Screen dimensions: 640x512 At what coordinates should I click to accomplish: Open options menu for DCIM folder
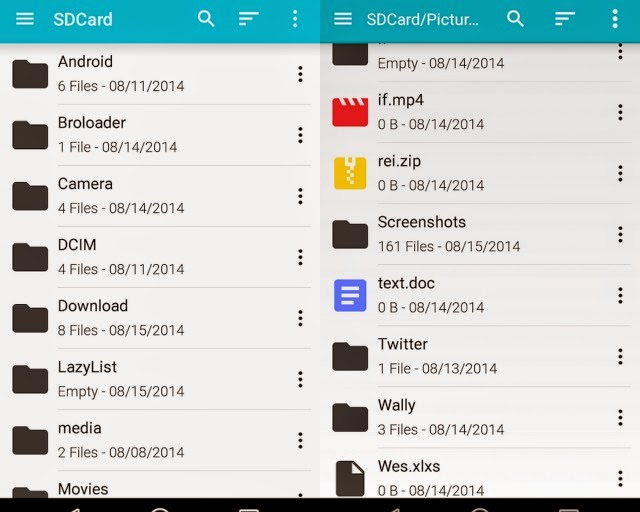300,257
